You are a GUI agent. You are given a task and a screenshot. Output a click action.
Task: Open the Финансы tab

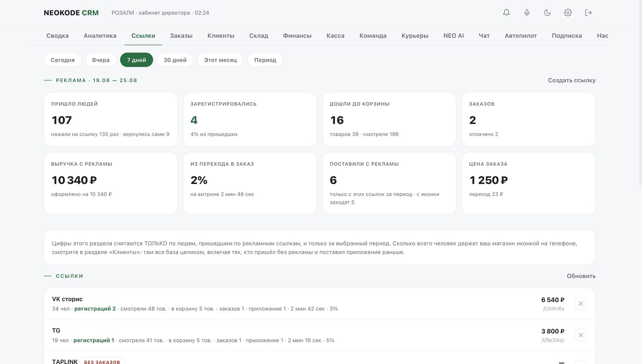pyautogui.click(x=297, y=36)
